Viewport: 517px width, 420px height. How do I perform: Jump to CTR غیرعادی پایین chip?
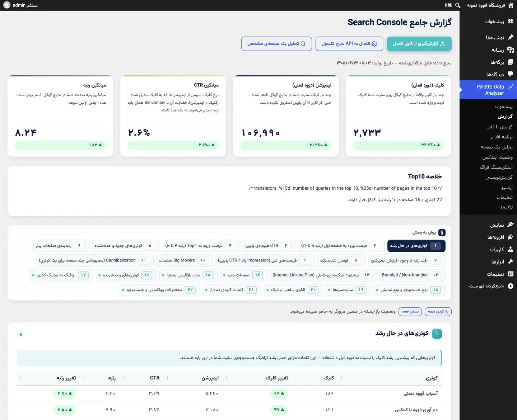(x=269, y=246)
